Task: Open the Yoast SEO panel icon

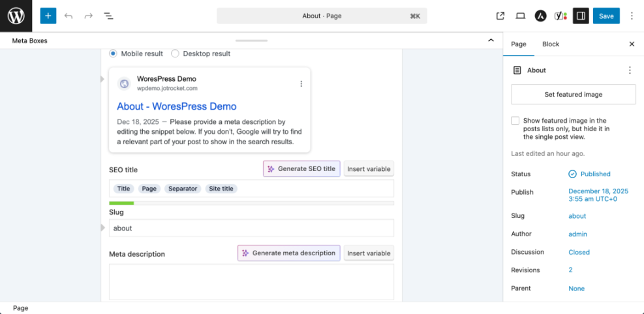Action: point(560,16)
